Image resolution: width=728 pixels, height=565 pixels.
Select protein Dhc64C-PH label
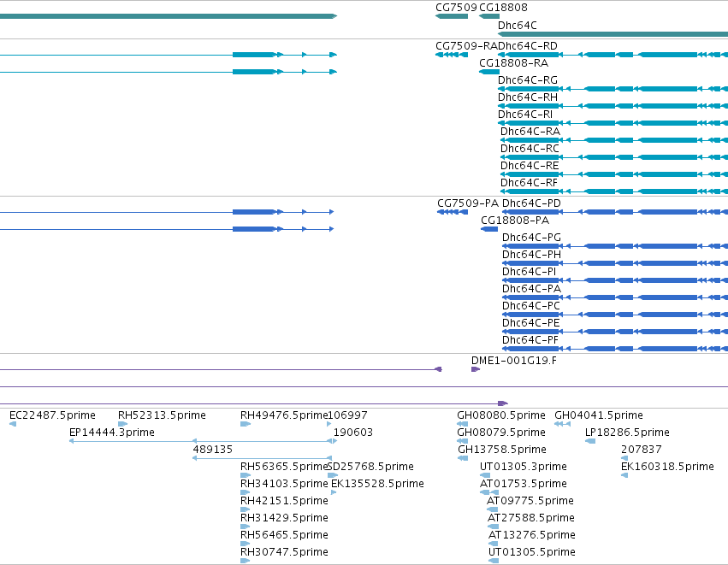pyautogui.click(x=531, y=255)
